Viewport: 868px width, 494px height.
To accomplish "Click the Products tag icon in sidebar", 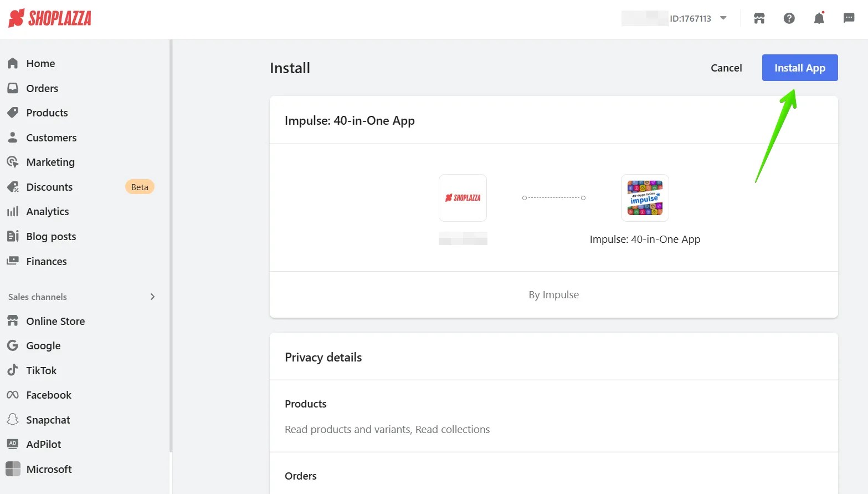I will 13,113.
